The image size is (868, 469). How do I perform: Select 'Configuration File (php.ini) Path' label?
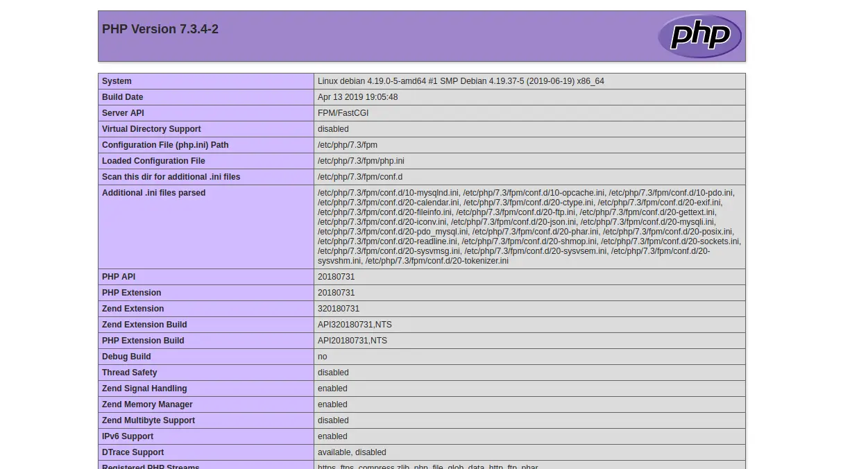(x=165, y=145)
